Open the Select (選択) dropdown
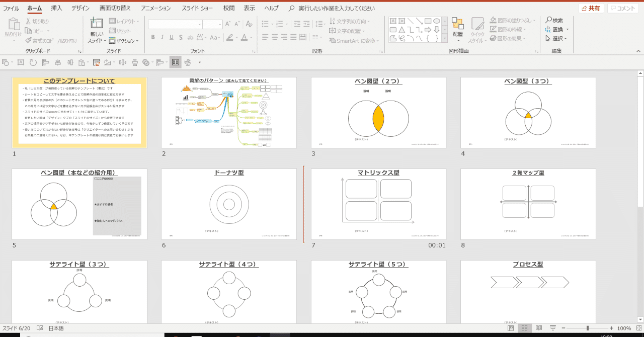This screenshot has height=337, width=644. click(556, 38)
